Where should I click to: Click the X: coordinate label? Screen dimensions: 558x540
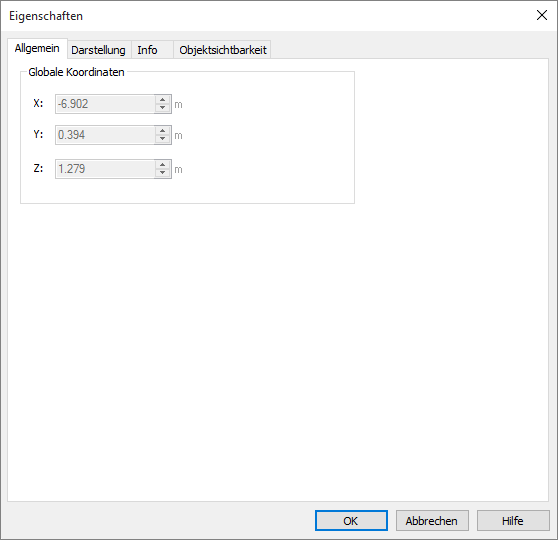point(38,103)
